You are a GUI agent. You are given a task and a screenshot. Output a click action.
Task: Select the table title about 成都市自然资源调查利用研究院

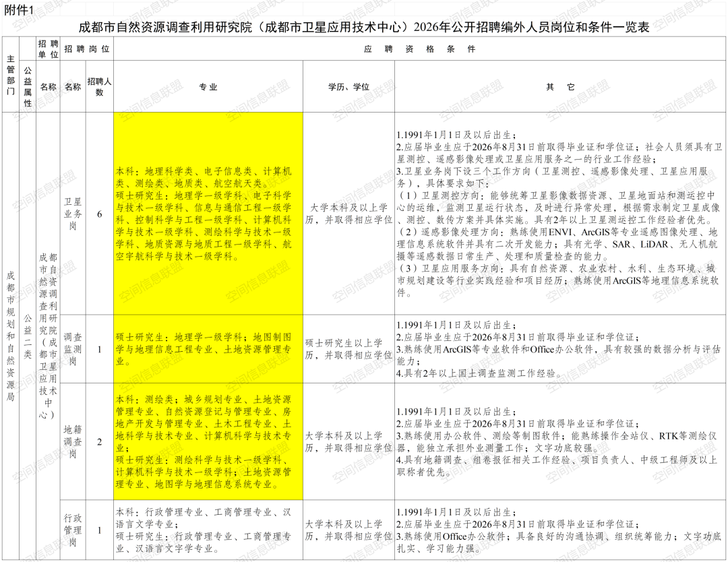pos(363,27)
